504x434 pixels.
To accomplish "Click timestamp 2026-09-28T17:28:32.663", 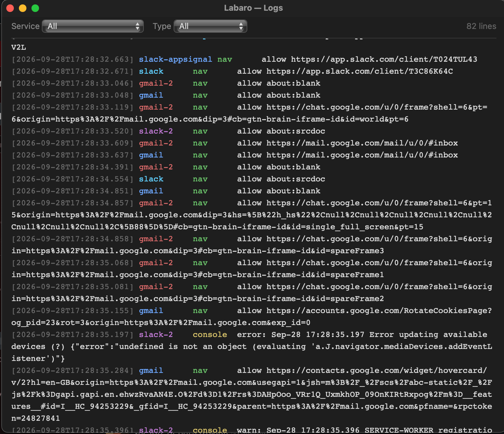I will 73,59.
